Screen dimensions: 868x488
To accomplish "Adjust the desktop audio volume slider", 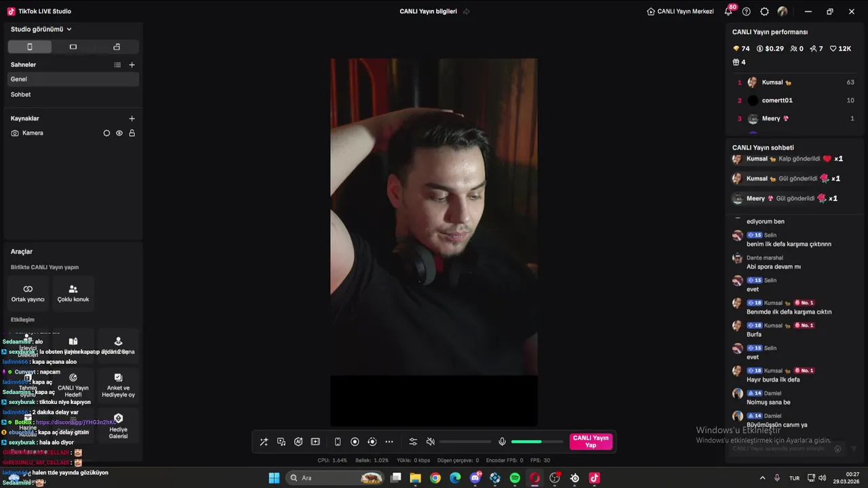I will click(465, 442).
